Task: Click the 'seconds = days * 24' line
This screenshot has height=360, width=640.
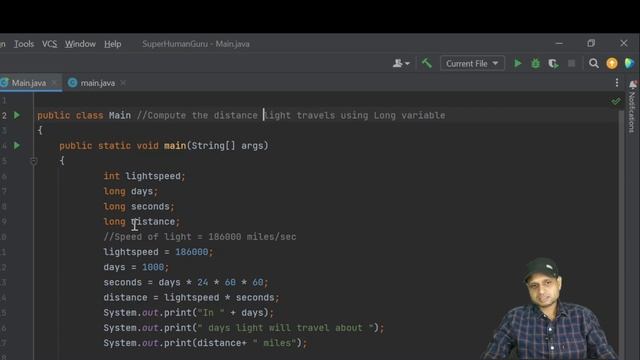Action: pos(186,282)
